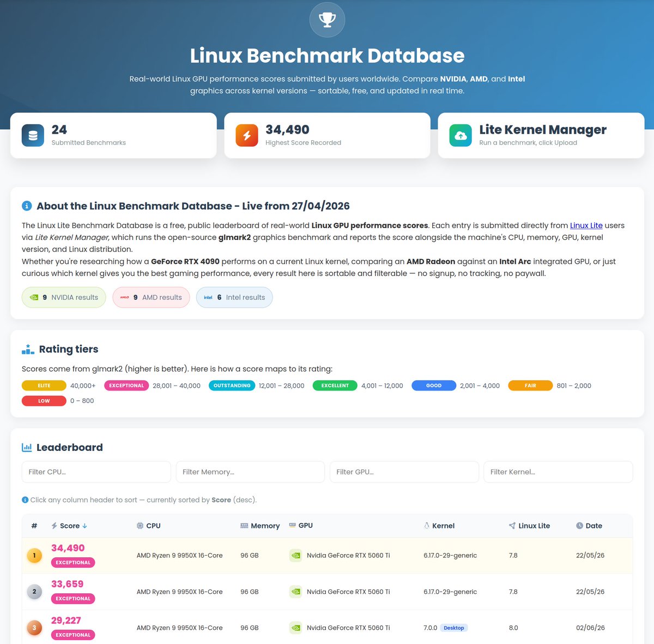Click the GPU card icon in GPU header
Viewport: 654px width, 644px height.
(x=293, y=525)
